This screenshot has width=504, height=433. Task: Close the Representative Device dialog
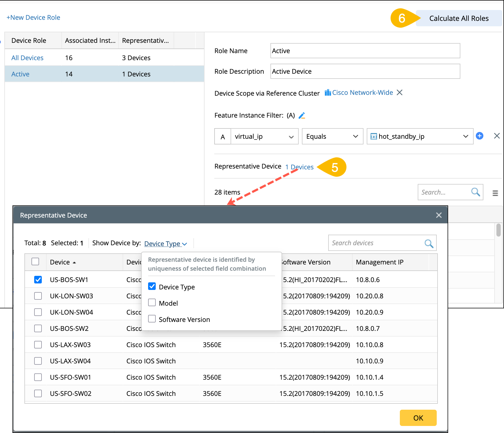[439, 215]
